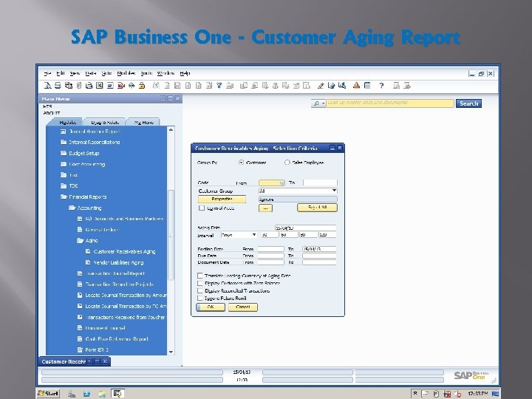Click the SMS toolbar icon

click(x=79, y=86)
